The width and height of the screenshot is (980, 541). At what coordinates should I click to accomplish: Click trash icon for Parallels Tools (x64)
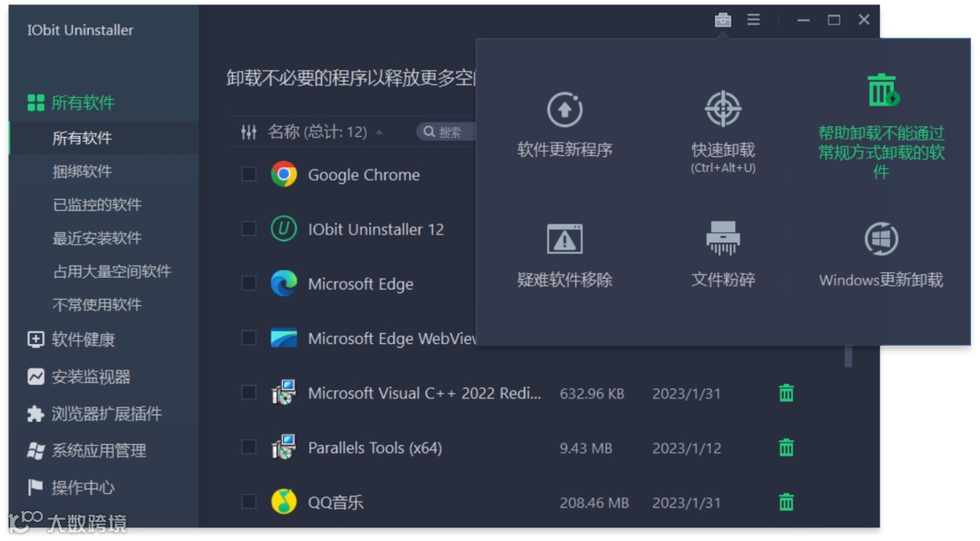point(786,448)
